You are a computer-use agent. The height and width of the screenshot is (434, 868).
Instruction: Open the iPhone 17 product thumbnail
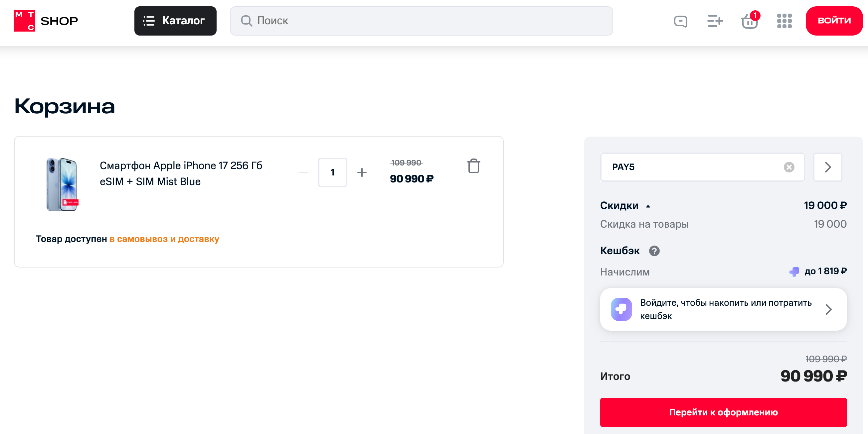[62, 184]
